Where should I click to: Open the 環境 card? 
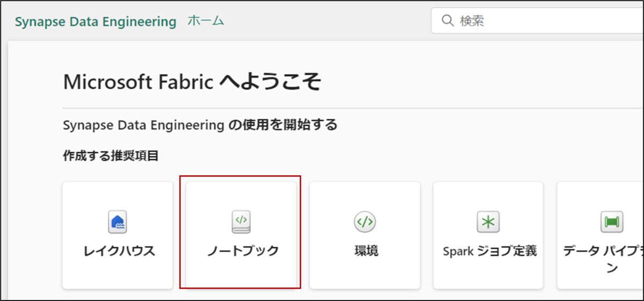[364, 235]
